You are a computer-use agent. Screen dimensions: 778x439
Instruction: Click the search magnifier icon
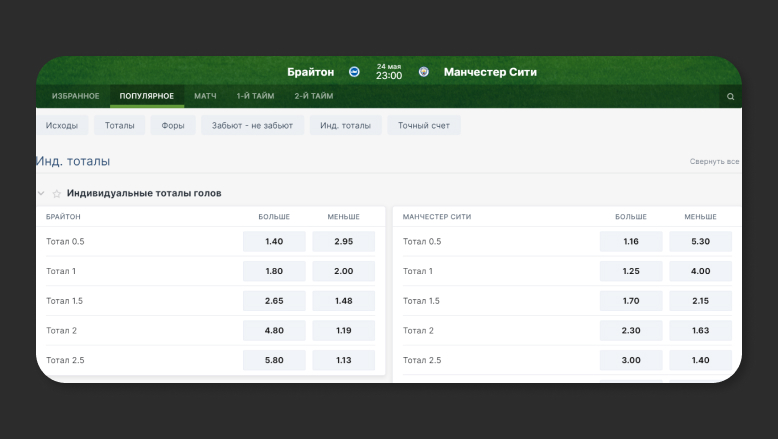click(730, 96)
